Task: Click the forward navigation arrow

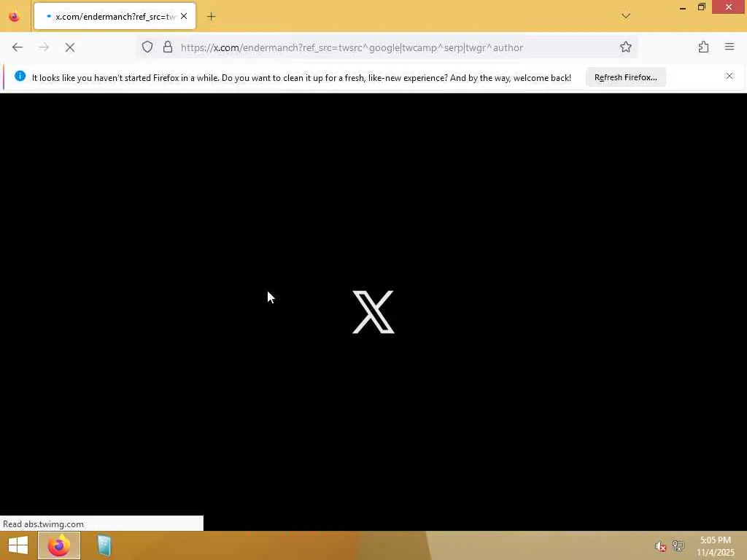Action: (44, 47)
